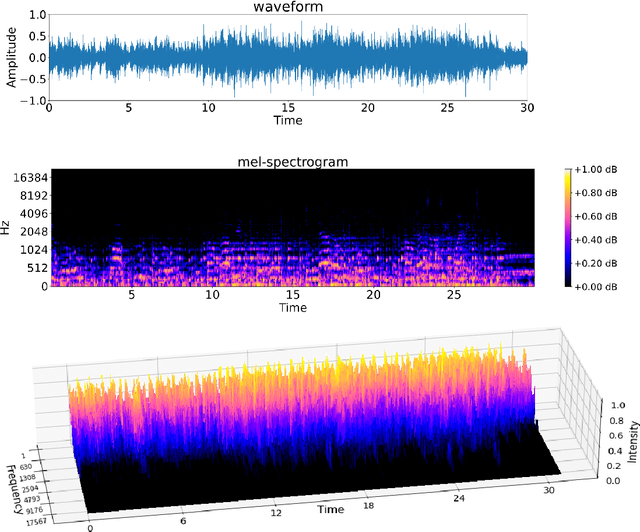Screen dimensions: 640x532
Task: Click the "waveform" plot title
Action: 289,7
